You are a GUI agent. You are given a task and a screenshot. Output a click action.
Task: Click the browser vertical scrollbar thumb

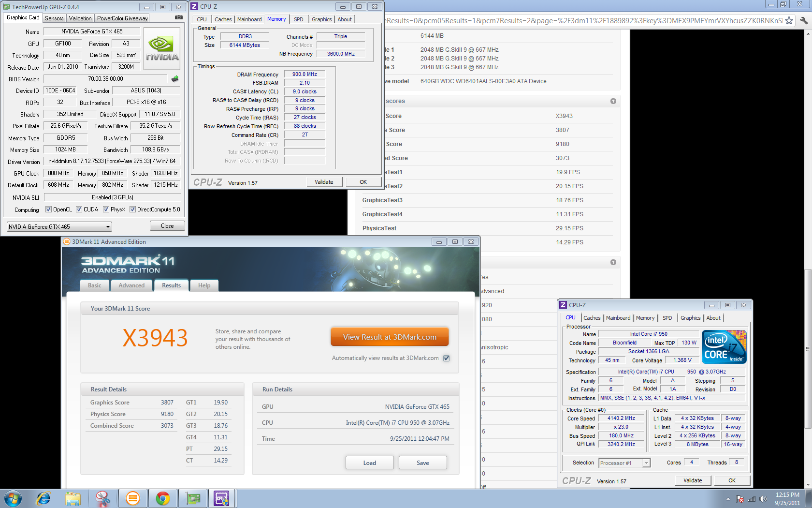pyautogui.click(x=808, y=348)
